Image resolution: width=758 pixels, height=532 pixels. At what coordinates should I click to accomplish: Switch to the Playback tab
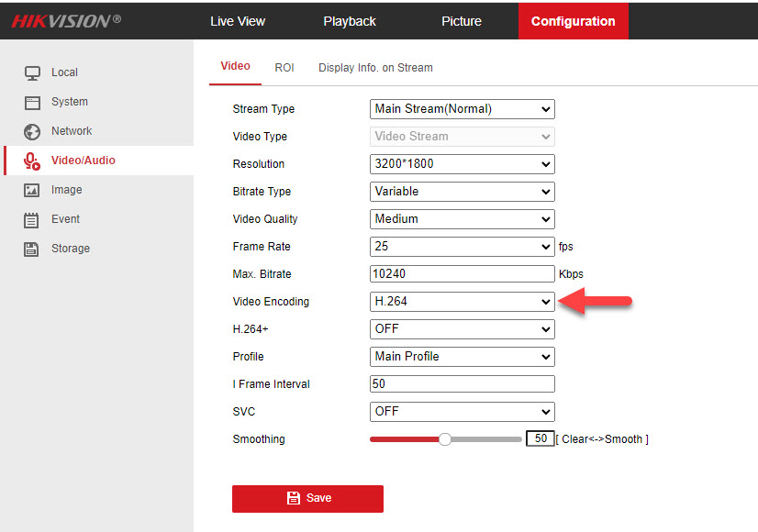tap(350, 21)
